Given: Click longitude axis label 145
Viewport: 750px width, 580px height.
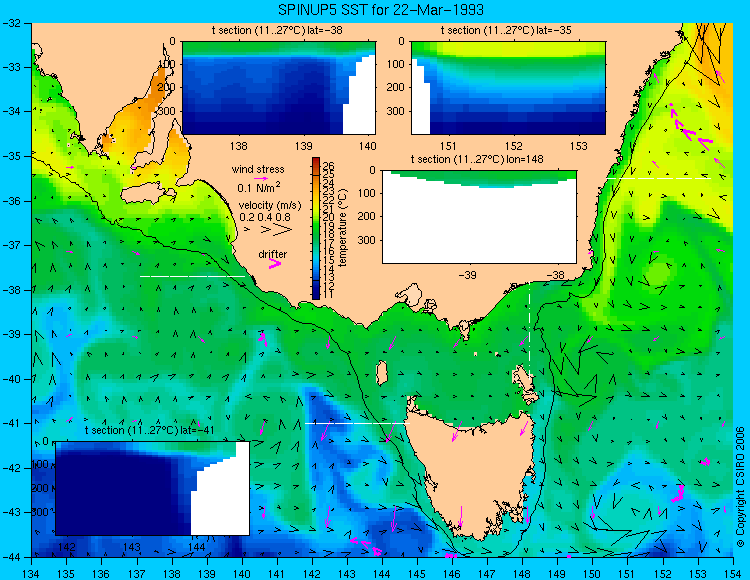Looking at the screenshot, I should 417,574.
